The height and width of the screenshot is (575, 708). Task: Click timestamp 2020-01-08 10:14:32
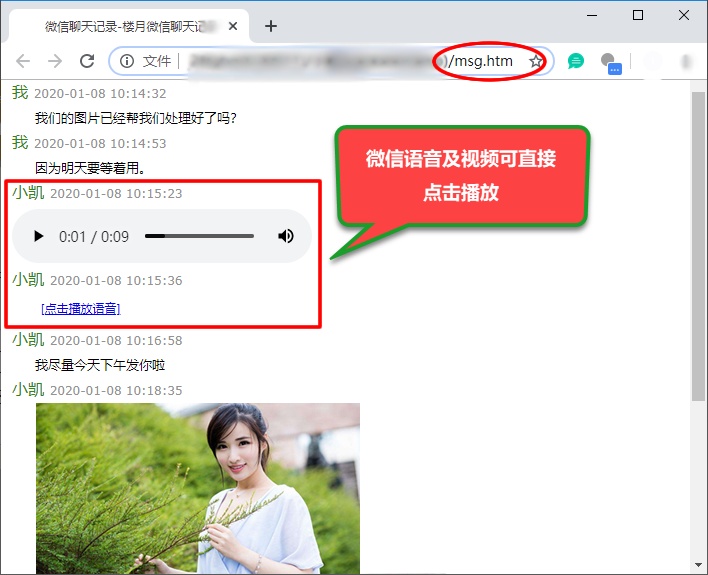click(x=100, y=93)
